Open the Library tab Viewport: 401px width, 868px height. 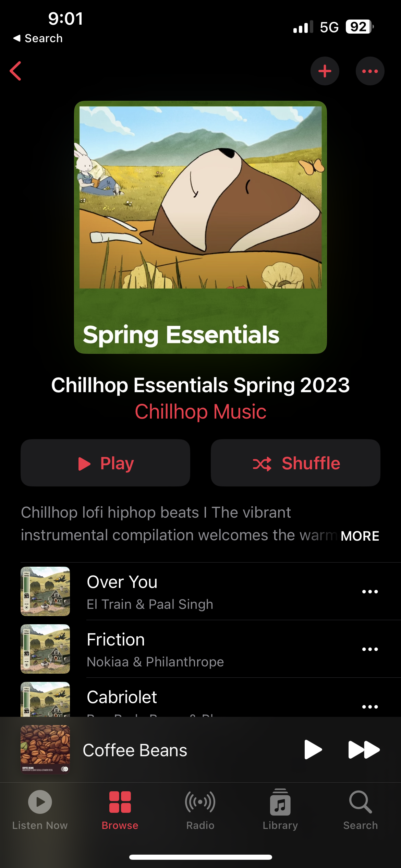280,810
